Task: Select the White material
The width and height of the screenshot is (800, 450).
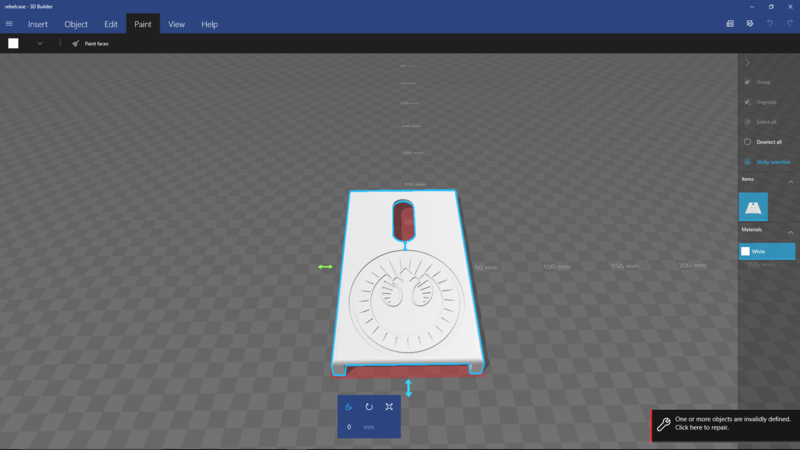Action: coord(767,251)
